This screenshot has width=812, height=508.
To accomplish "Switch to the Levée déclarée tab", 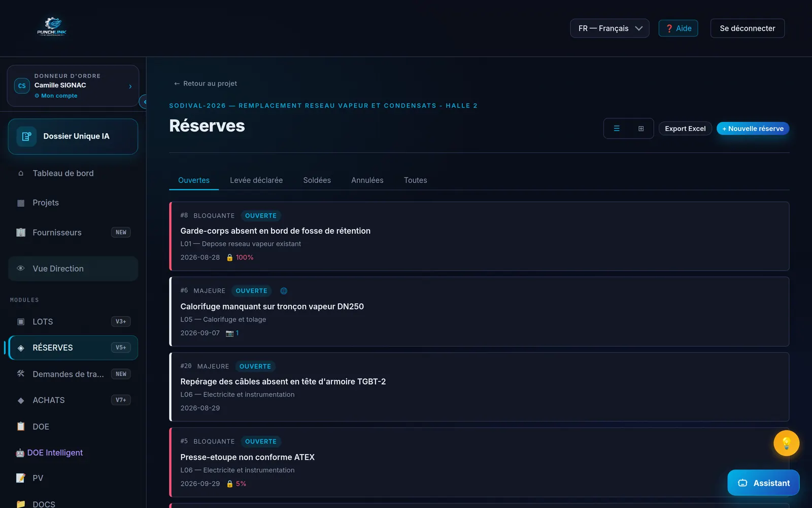I will pos(256,180).
